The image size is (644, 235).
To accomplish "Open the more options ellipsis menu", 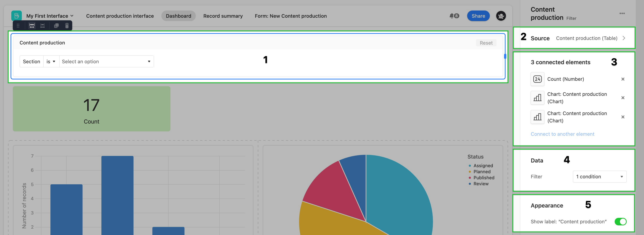I will [622, 13].
